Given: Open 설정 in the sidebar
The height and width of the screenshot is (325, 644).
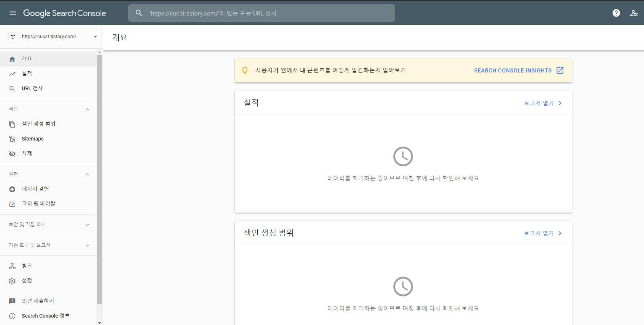Looking at the screenshot, I should pyautogui.click(x=48, y=281).
